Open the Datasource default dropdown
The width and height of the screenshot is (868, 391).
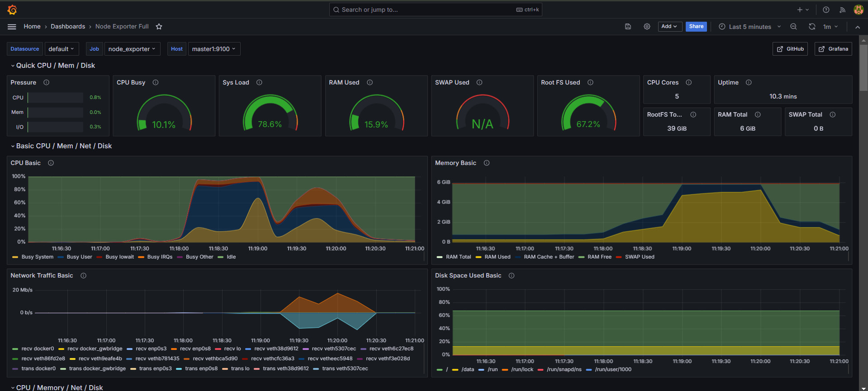[x=62, y=49]
